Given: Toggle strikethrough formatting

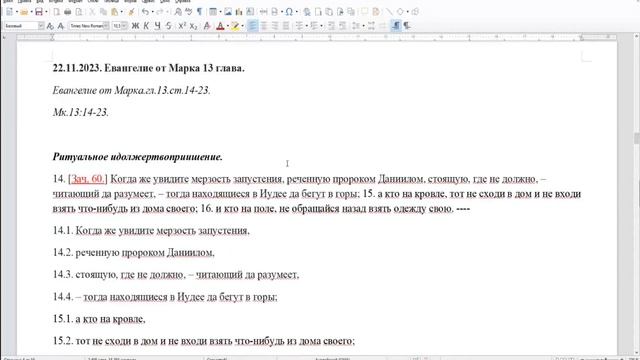Looking at the screenshot, I should 169,26.
